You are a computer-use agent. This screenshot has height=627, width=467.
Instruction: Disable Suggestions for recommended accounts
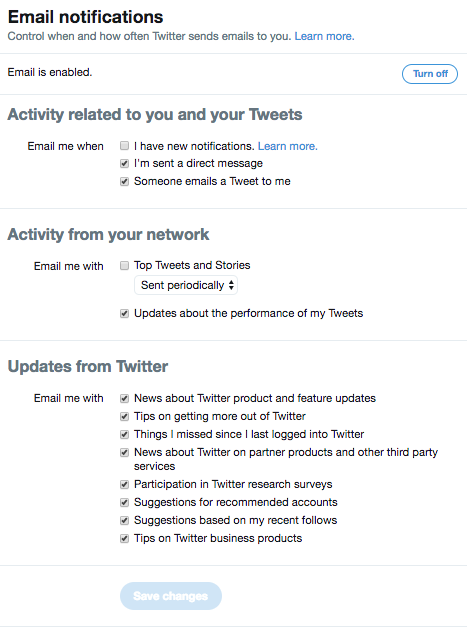(124, 502)
